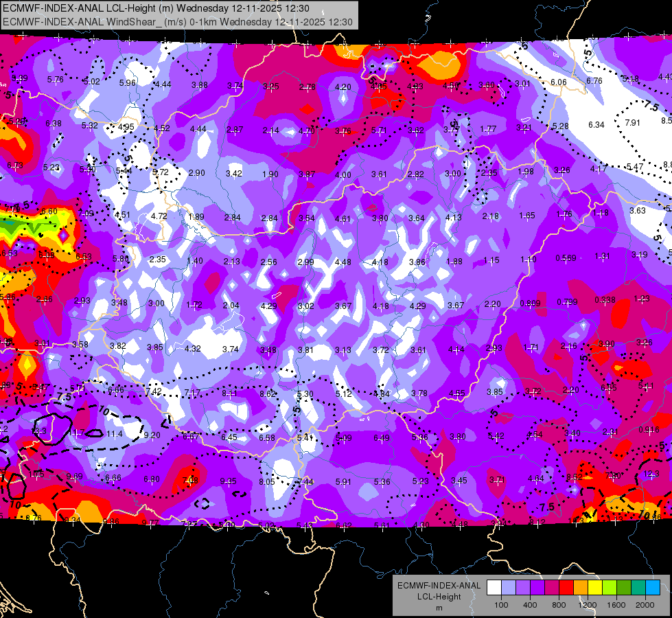Click the '2000' legend scale label
672x618 pixels.
pos(645,605)
